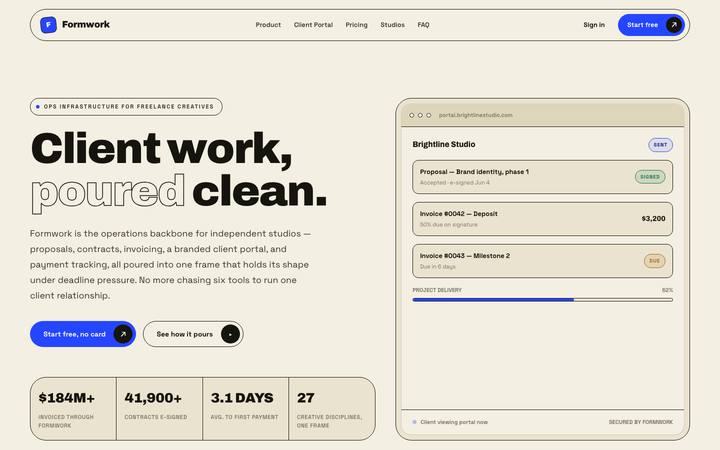Click arrow icon in Start free button
This screenshot has height=450, width=720.
point(674,25)
